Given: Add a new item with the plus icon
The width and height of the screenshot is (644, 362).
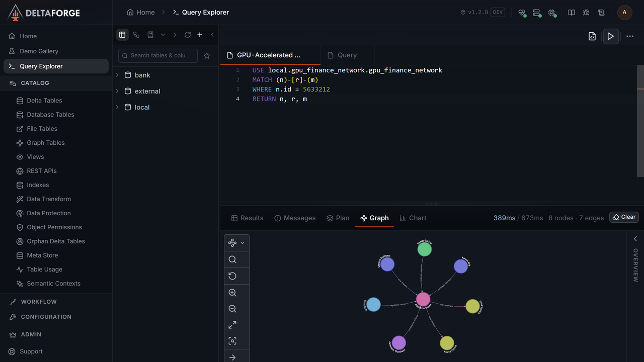Looking at the screenshot, I should tap(200, 35).
